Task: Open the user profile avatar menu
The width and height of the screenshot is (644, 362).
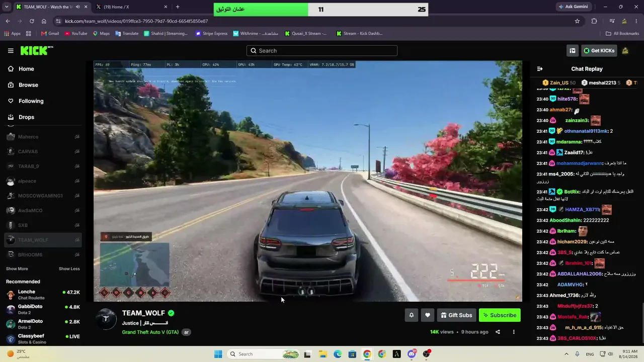Action: point(625,51)
